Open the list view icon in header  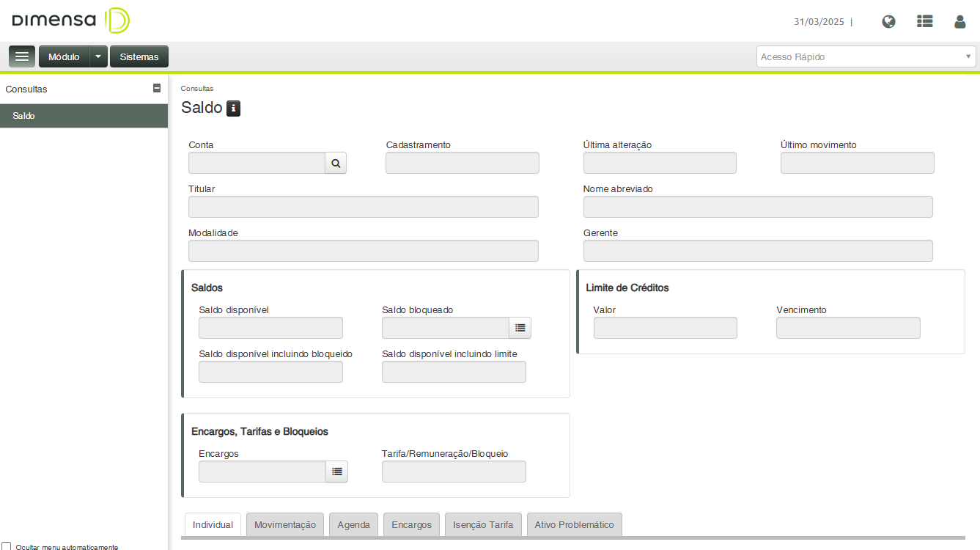[x=924, y=21]
